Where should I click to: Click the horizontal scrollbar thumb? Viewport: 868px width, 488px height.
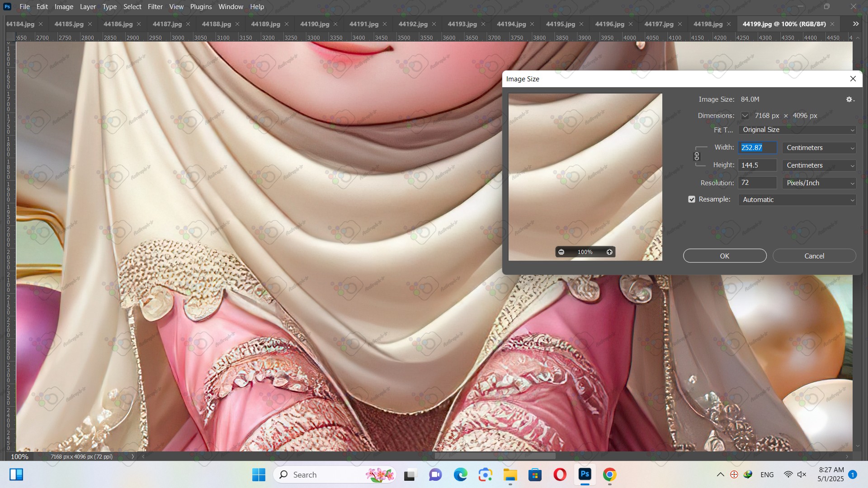(495, 456)
